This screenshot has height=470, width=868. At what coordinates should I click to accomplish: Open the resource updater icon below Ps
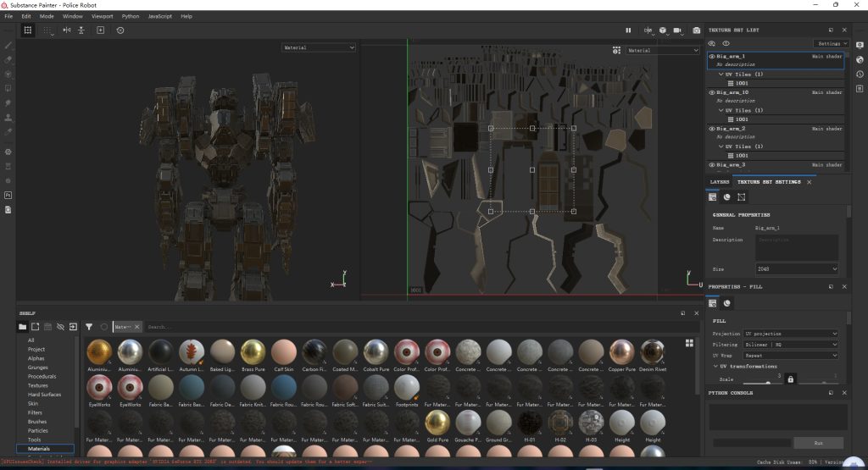[x=8, y=209]
